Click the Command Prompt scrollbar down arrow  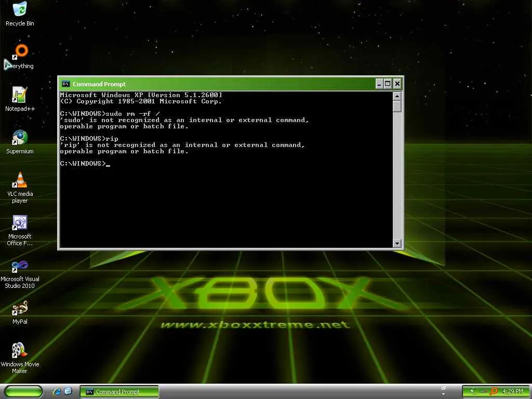coord(397,243)
